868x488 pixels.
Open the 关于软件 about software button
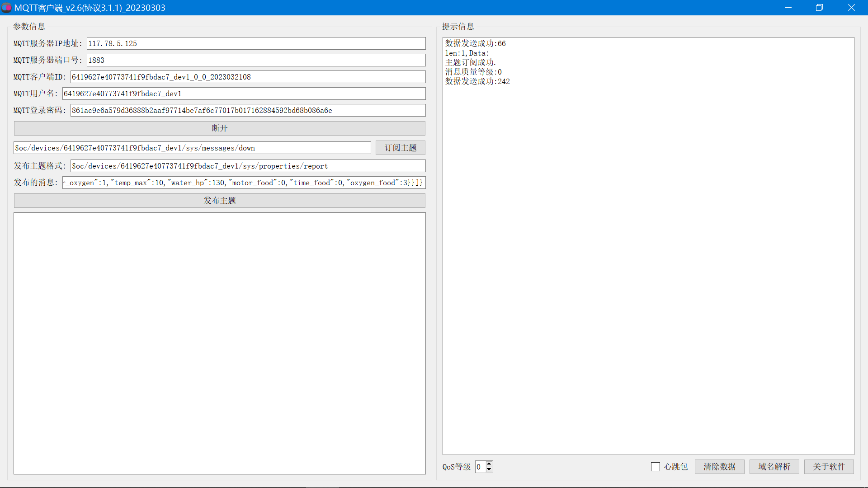click(x=829, y=467)
